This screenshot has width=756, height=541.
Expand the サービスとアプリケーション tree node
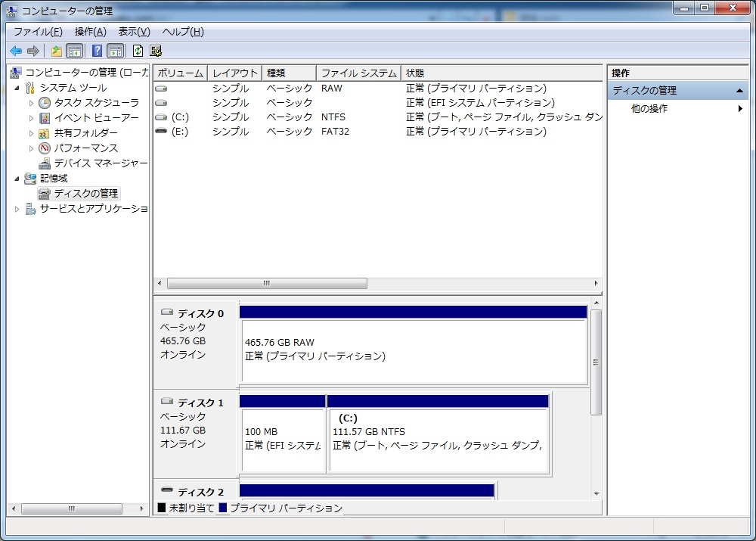point(17,209)
